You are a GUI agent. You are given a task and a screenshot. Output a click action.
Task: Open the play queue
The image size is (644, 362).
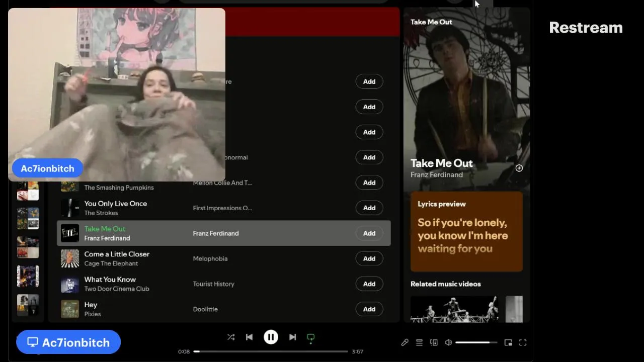point(419,342)
